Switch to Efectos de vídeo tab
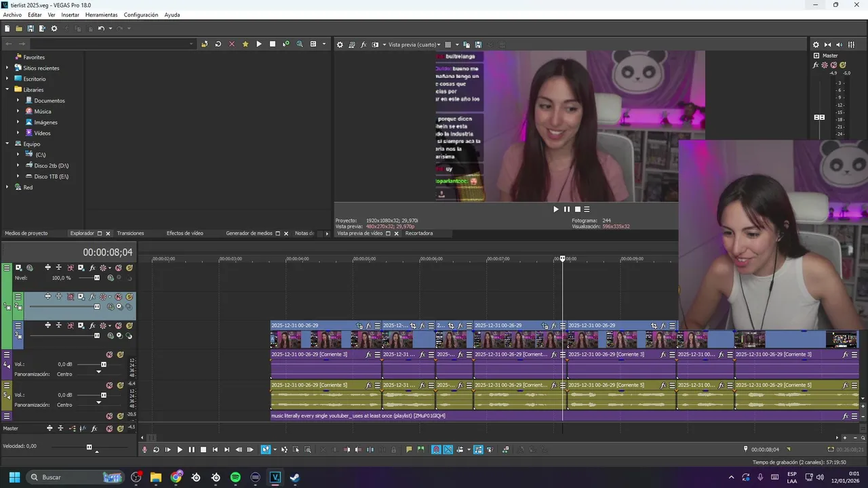This screenshot has width=868, height=488. pyautogui.click(x=185, y=233)
